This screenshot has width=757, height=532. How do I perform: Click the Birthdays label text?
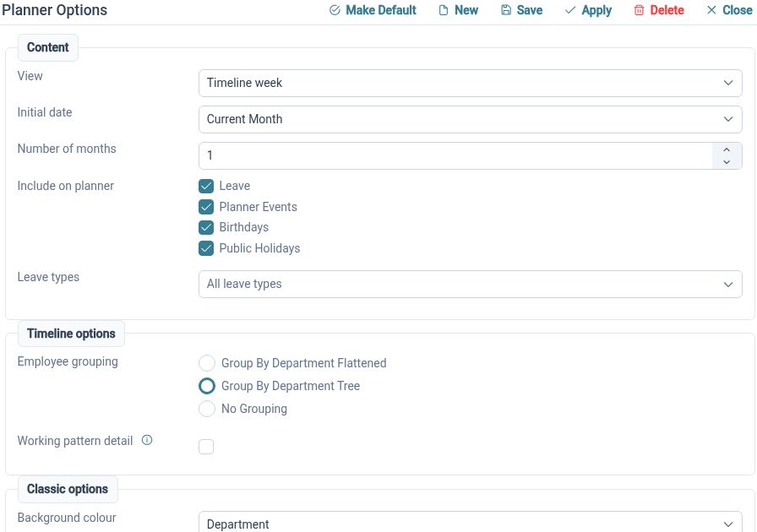pos(244,227)
